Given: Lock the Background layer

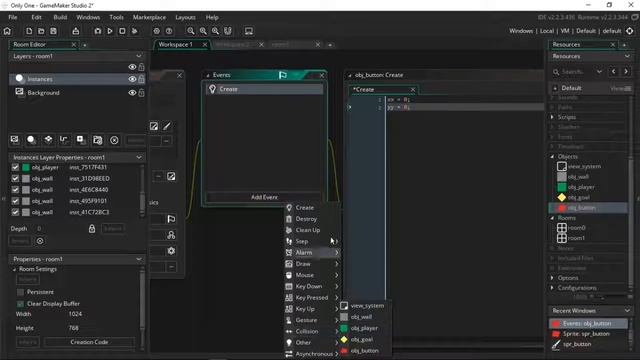Looking at the screenshot, I should coord(142,93).
